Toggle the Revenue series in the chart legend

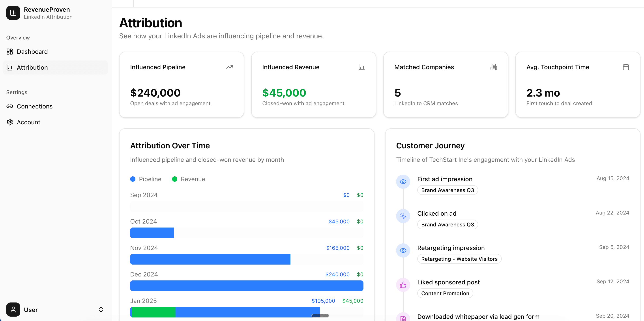tap(189, 179)
